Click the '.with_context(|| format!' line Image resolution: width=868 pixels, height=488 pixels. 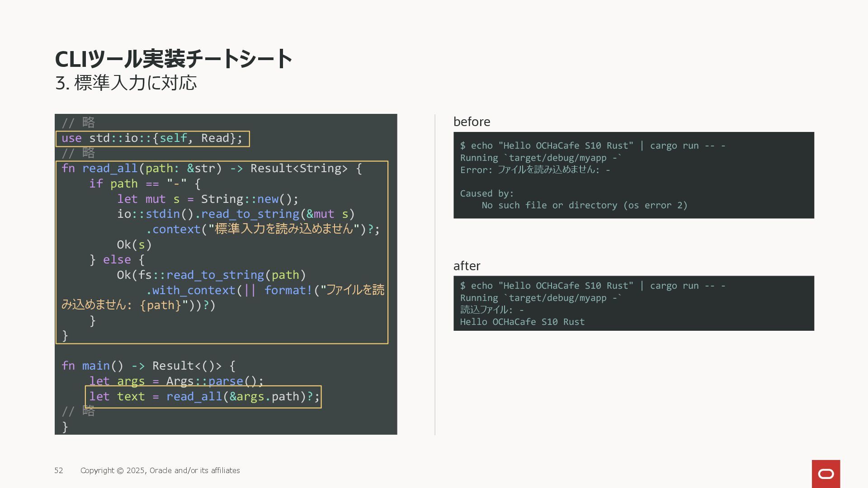tap(265, 290)
